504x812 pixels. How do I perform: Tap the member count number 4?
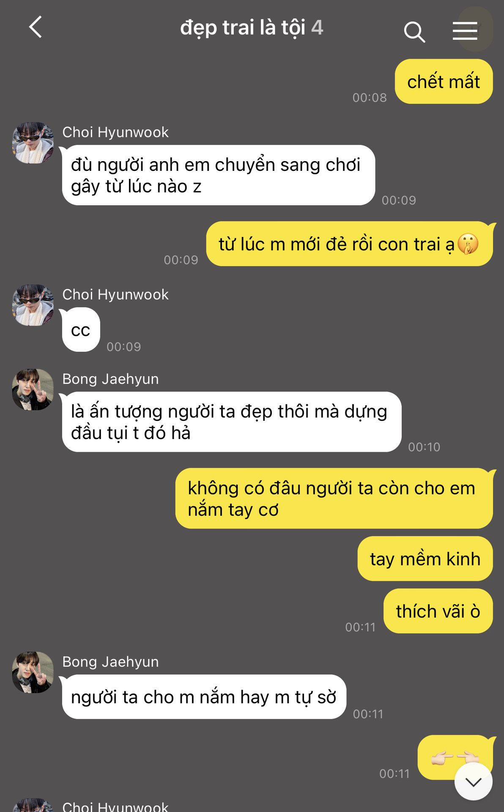point(318,28)
